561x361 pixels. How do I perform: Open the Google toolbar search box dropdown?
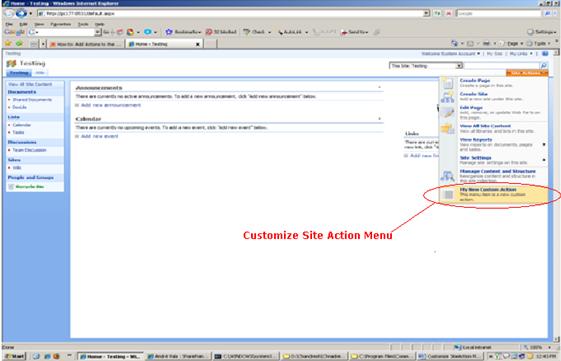click(x=97, y=32)
